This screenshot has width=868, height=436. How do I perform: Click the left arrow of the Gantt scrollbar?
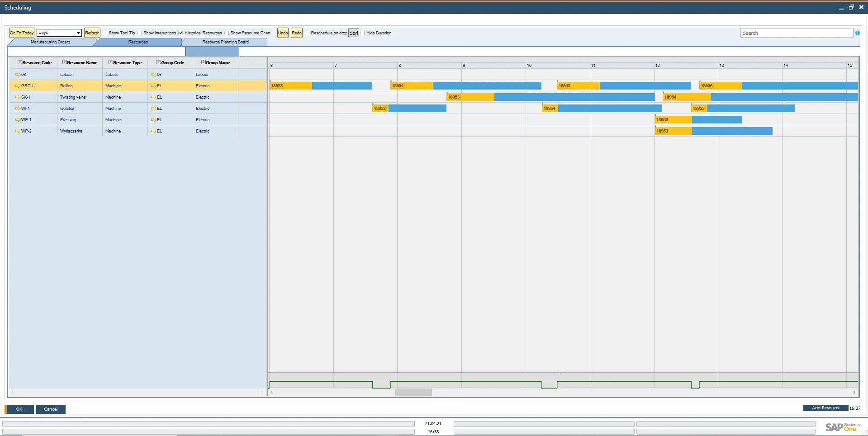click(271, 393)
